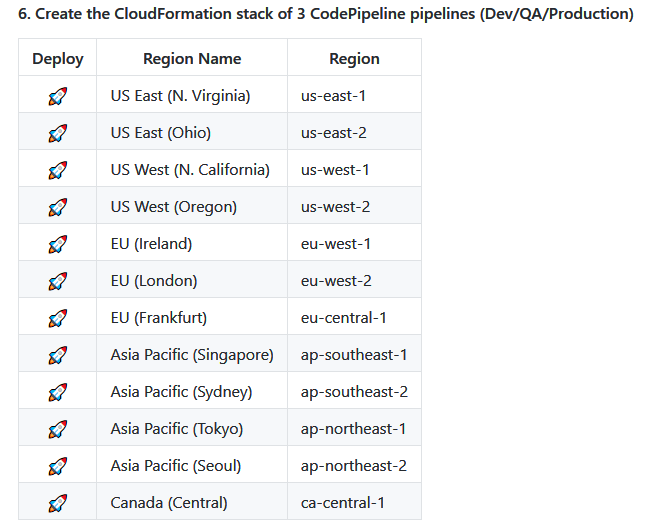Launch stack via US East (Ohio) rocket
The height and width of the screenshot is (530, 655).
tap(57, 133)
